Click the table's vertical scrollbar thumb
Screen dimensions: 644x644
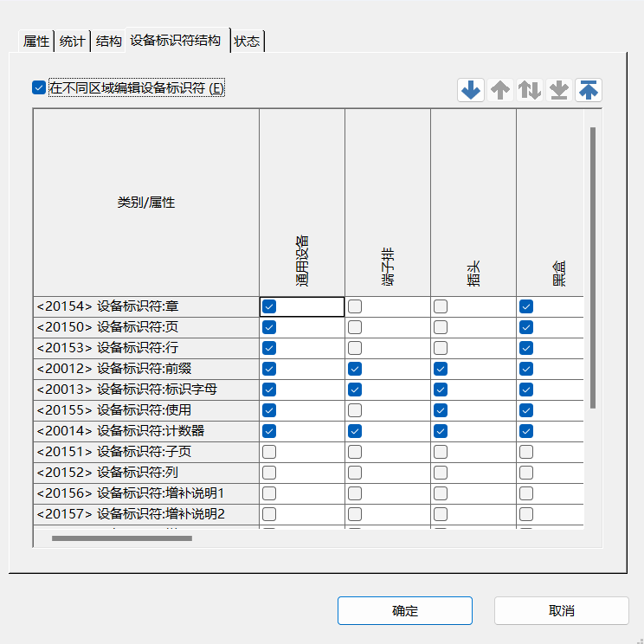[593, 268]
